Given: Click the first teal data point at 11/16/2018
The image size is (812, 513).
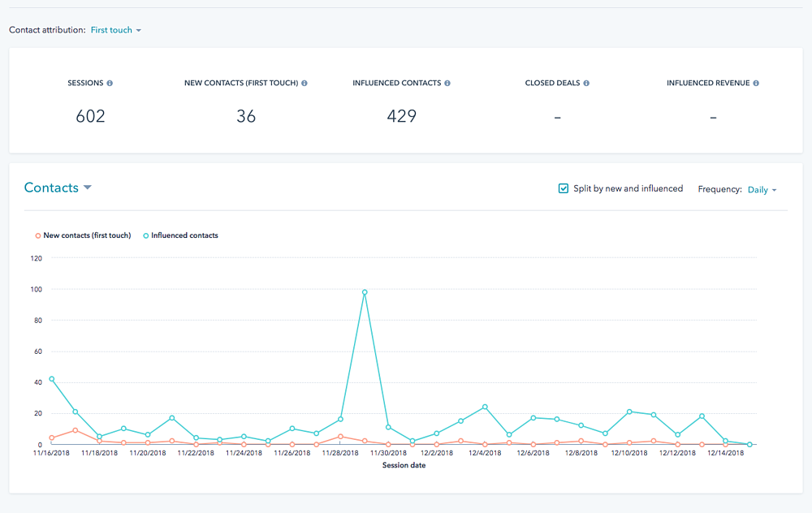Looking at the screenshot, I should (52, 379).
